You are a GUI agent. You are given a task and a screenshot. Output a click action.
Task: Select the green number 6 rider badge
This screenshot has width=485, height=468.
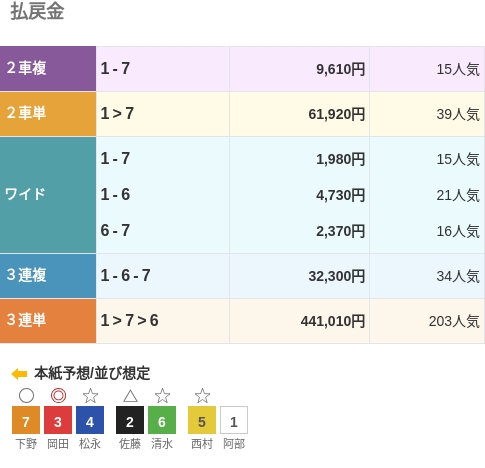(x=162, y=420)
